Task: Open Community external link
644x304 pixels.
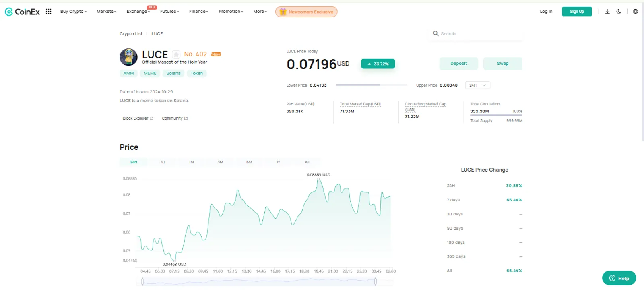Action: coord(175,118)
